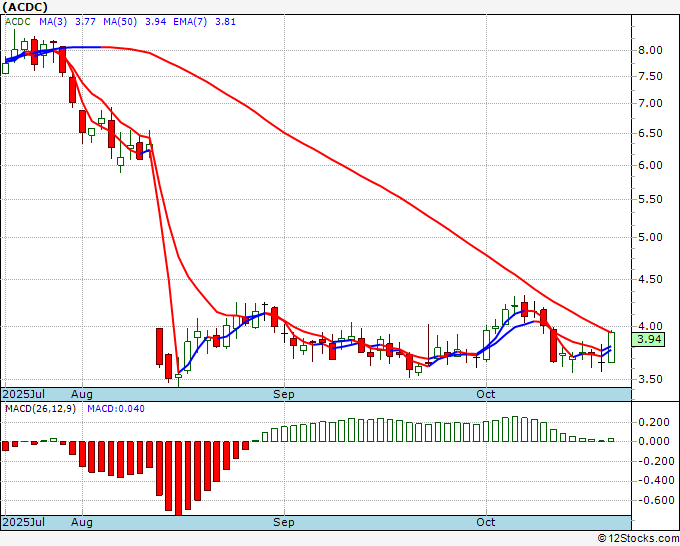Click the green 3.94 current price tag
The height and width of the screenshot is (546, 680).
click(648, 339)
